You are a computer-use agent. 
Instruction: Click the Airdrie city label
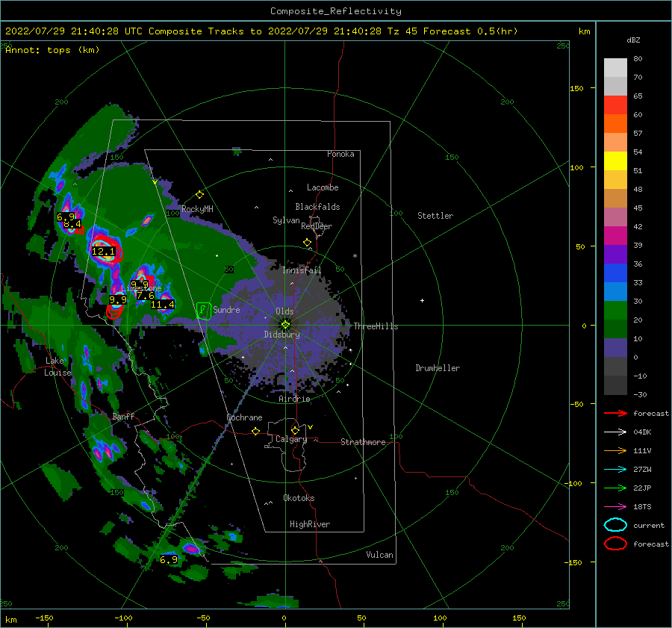tap(294, 399)
